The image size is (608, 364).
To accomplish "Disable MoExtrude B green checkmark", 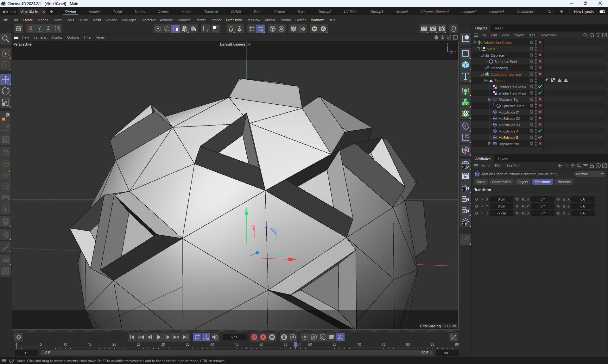I will pos(540,137).
